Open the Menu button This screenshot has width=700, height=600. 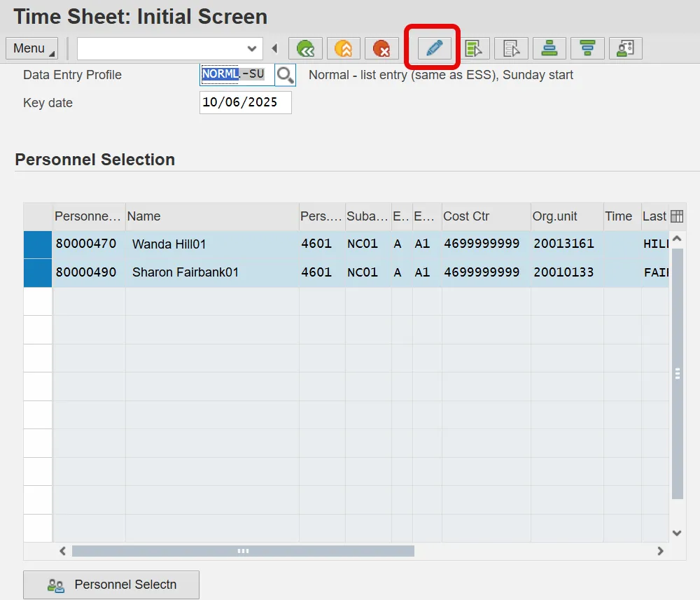31,48
